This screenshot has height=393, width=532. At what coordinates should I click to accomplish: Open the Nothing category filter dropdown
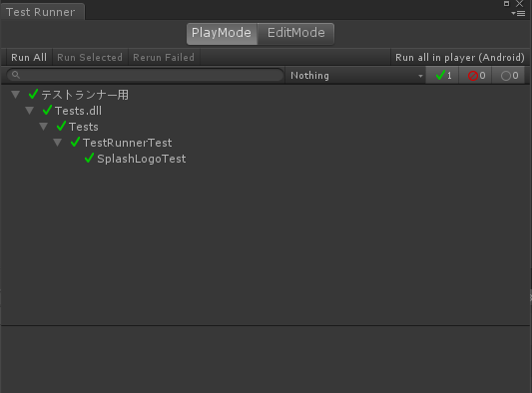coord(355,75)
